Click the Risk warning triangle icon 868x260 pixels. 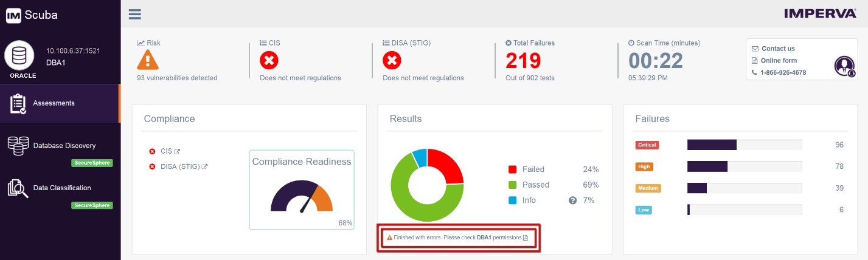pos(148,60)
